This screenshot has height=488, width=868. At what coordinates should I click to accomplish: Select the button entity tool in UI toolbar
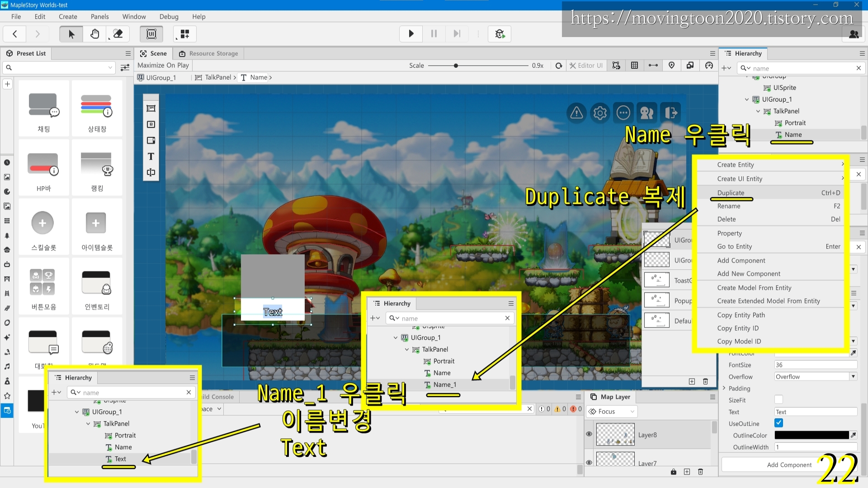(151, 124)
